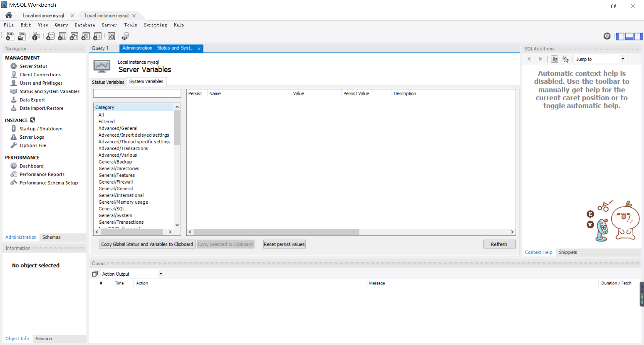Open Client Connections
Viewport: 644px width, 345px height.
click(x=40, y=75)
